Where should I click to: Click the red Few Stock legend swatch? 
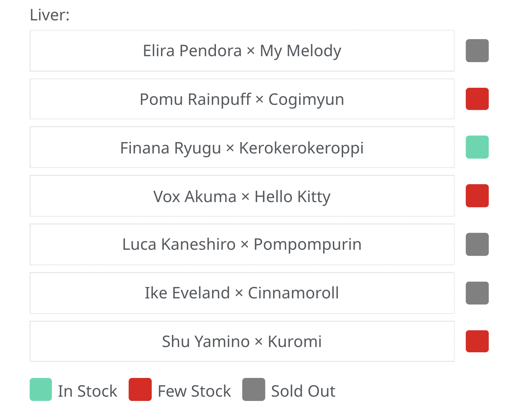[x=140, y=389]
